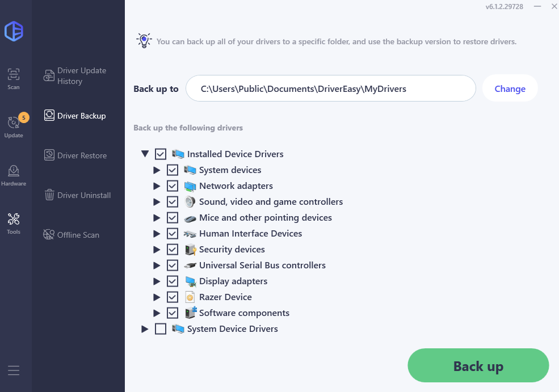The height and width of the screenshot is (392, 559).
Task: Click the Offline Scan globe icon
Action: click(x=49, y=234)
